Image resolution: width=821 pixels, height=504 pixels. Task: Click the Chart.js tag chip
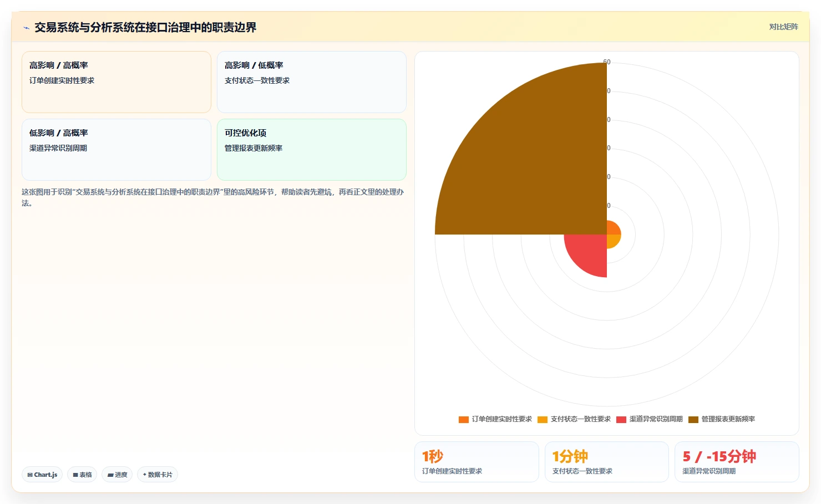click(x=42, y=475)
